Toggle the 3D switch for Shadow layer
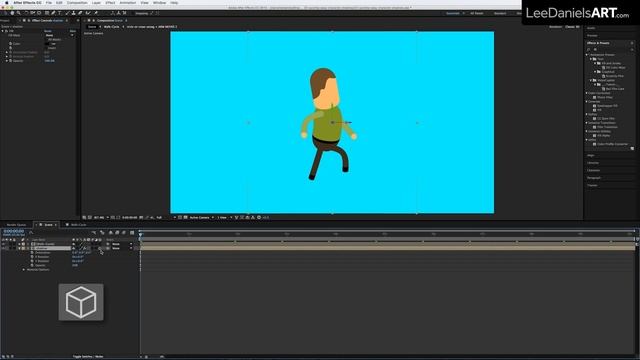This screenshot has width=640, height=360. click(x=100, y=248)
